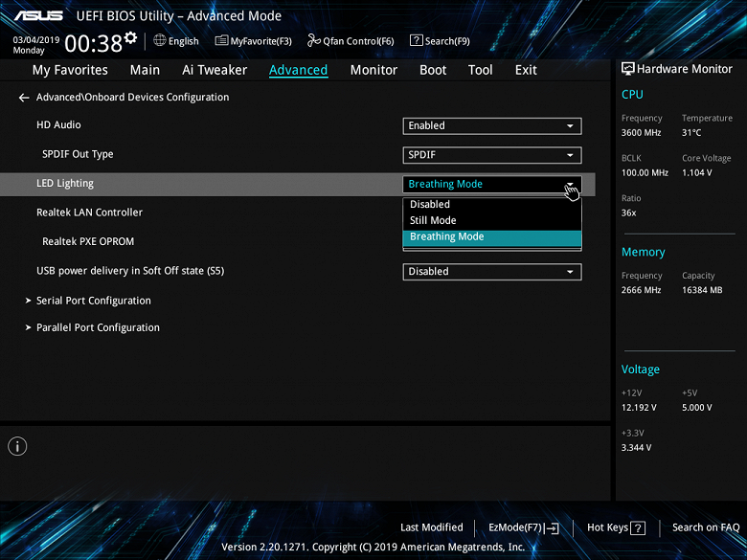Click the 03/04/2019 date text
The height and width of the screenshot is (560, 747).
click(x=36, y=40)
